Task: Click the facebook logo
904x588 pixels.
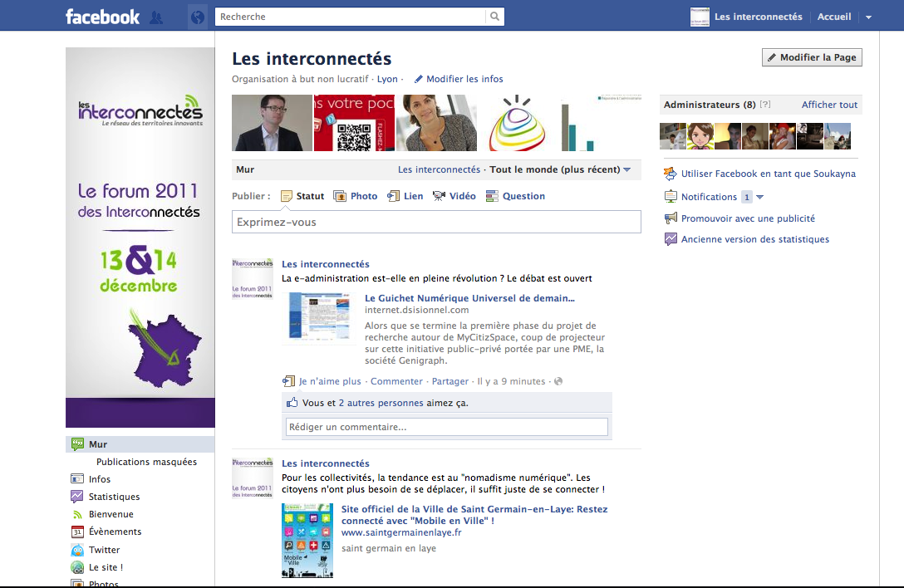Action: [103, 17]
